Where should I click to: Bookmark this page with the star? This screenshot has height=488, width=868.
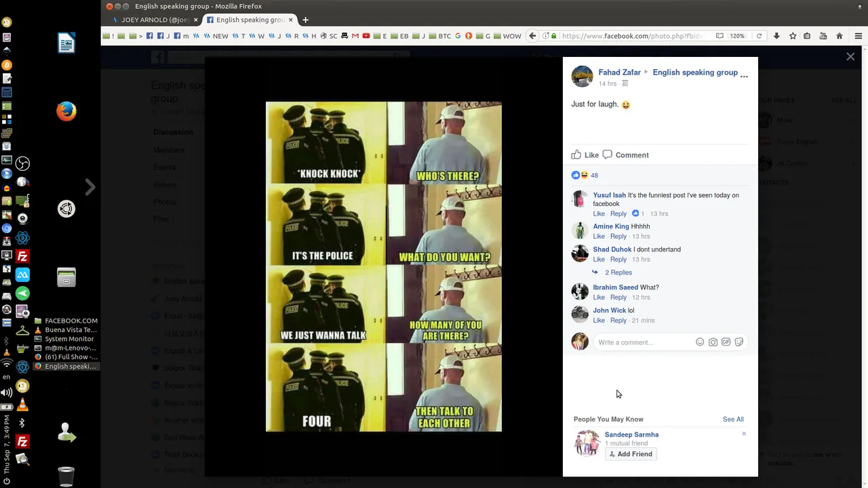pos(793,36)
